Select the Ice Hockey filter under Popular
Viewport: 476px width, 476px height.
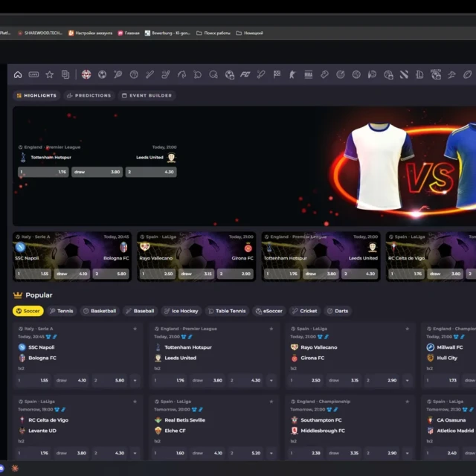pos(181,311)
